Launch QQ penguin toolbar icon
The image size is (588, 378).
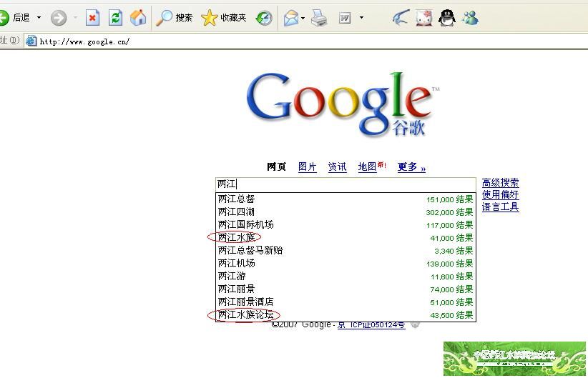pos(447,18)
